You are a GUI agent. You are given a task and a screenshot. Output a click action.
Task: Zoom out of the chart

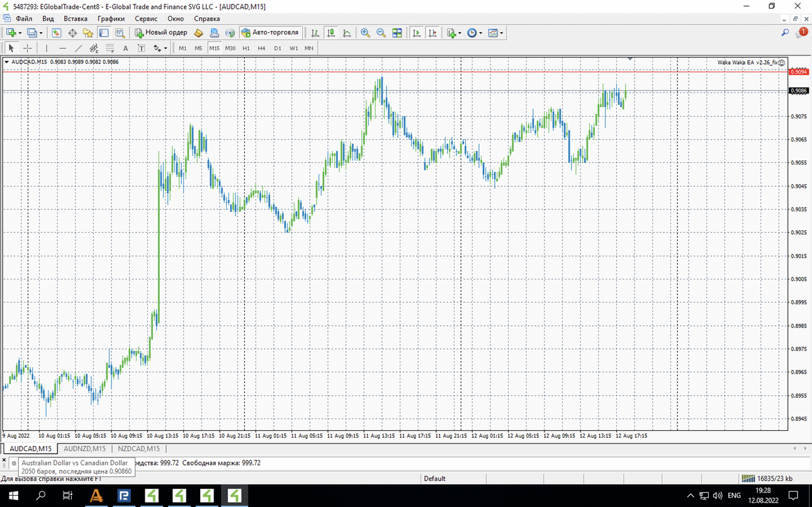tap(381, 33)
